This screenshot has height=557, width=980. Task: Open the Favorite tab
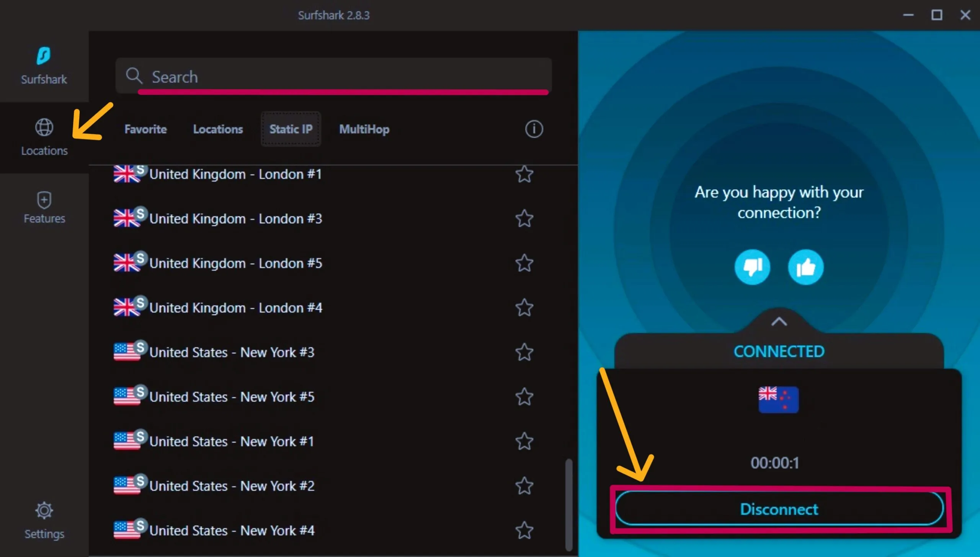coord(145,129)
